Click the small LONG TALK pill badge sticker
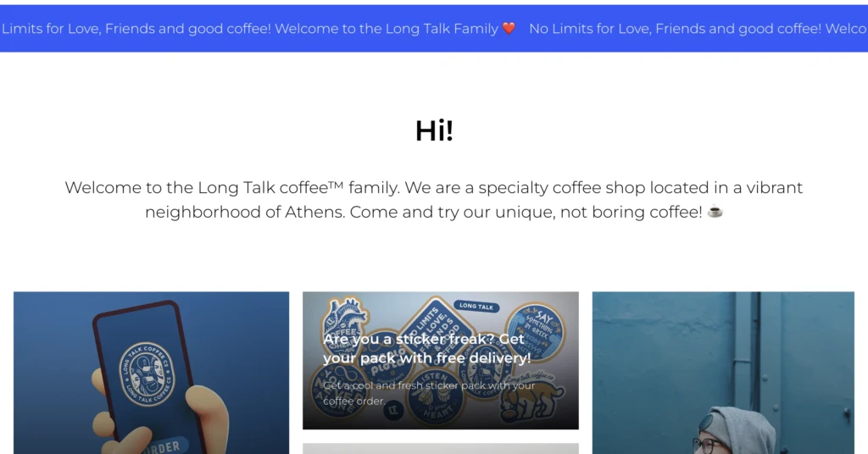This screenshot has height=454, width=868. pos(476,306)
